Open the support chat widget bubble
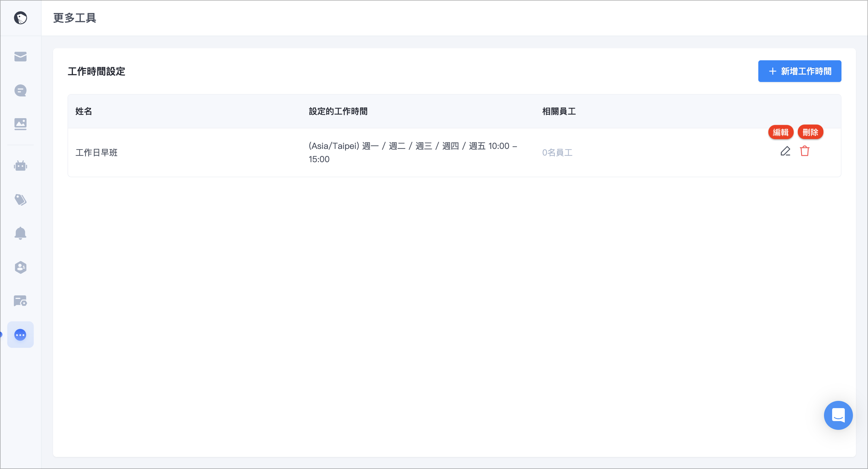The image size is (868, 469). pyautogui.click(x=838, y=415)
